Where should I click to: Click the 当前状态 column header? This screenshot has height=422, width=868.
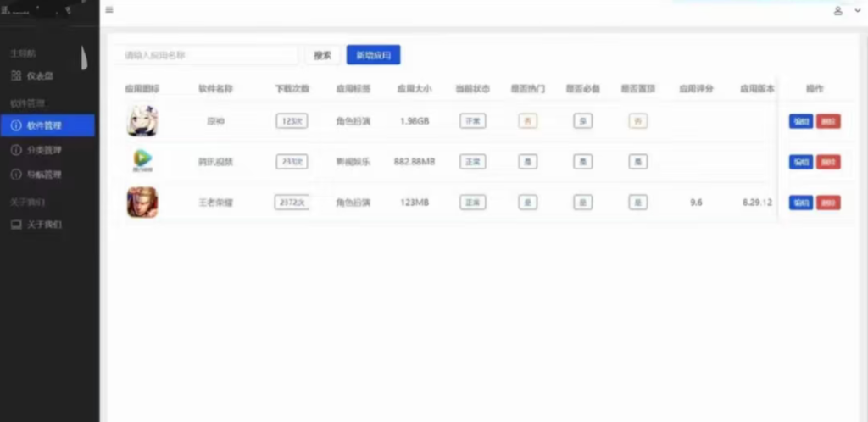[x=473, y=88]
